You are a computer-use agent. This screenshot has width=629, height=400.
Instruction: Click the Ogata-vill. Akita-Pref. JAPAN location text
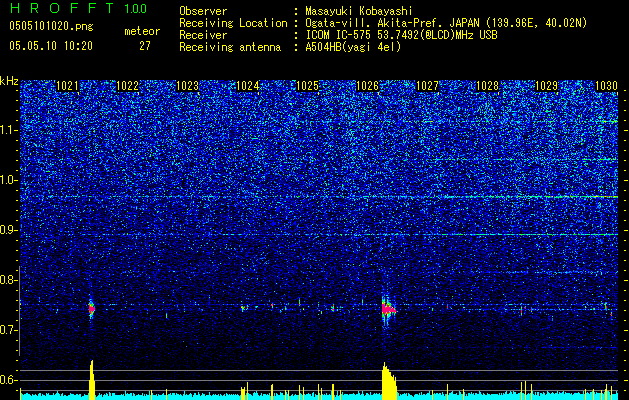(x=446, y=23)
